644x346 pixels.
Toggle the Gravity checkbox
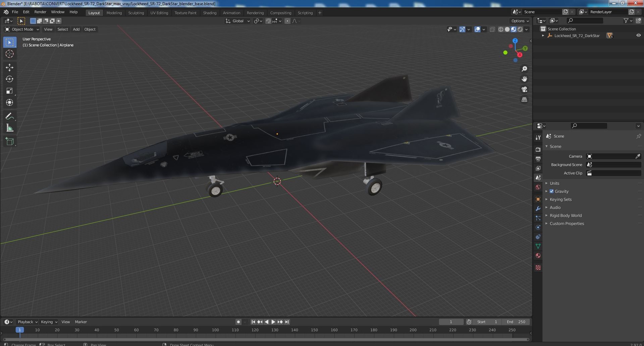point(551,191)
